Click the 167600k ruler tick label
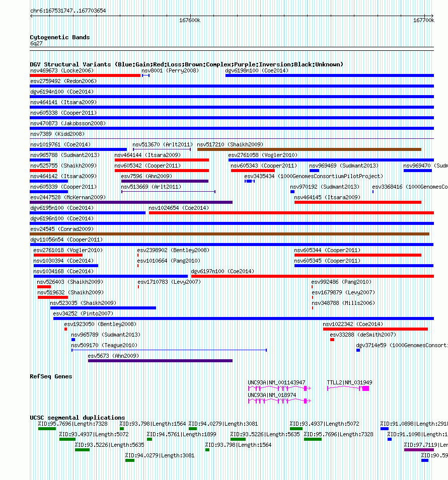This screenshot has width=448, height=480. (190, 21)
